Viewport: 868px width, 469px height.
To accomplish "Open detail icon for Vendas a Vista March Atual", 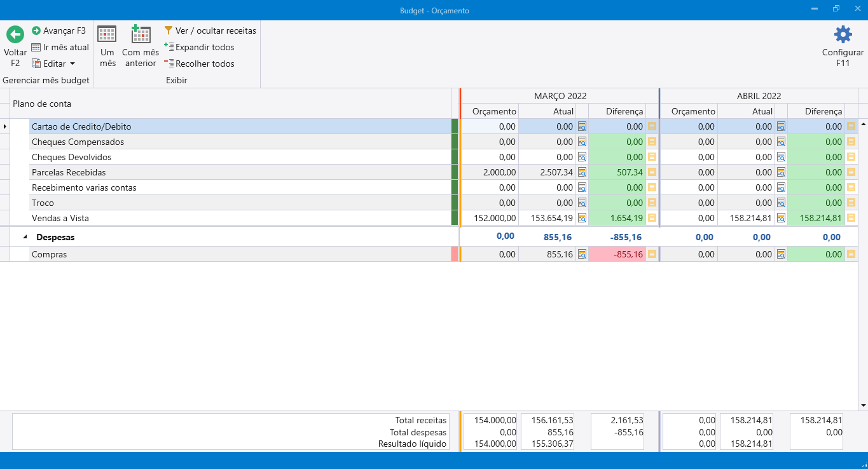I will point(582,218).
